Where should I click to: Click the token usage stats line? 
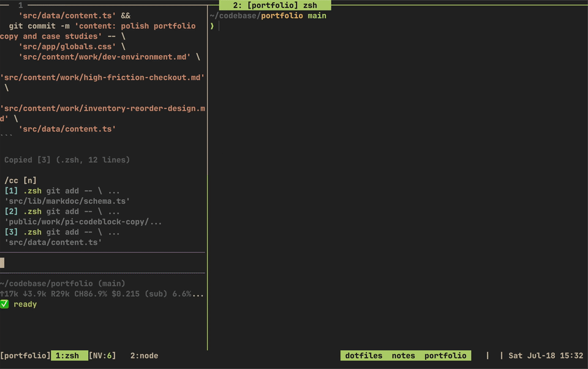pos(102,294)
